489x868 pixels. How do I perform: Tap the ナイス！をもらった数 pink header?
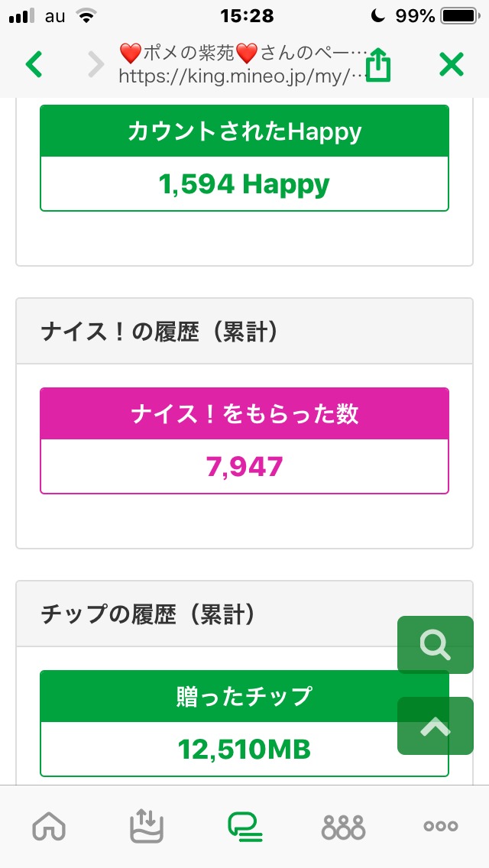click(x=244, y=414)
